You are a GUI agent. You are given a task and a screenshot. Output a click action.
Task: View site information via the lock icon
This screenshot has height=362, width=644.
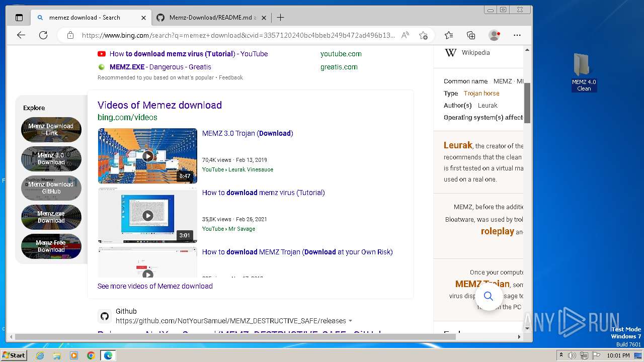click(70, 35)
